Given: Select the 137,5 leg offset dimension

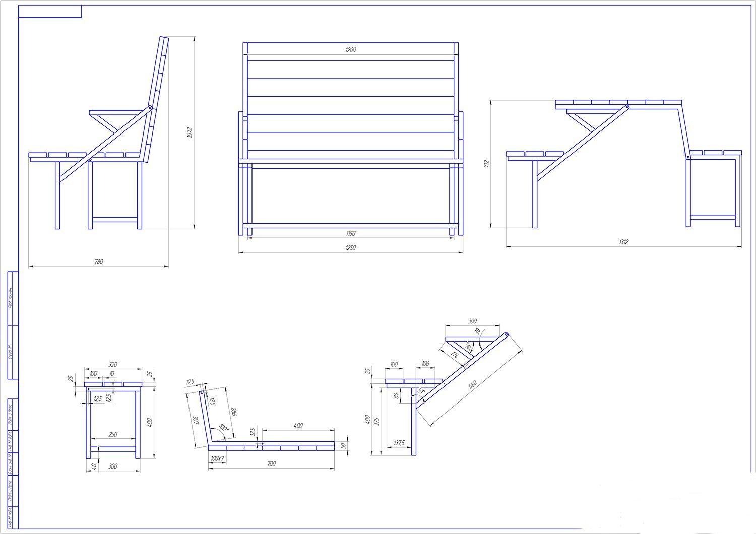Looking at the screenshot, I should (x=399, y=443).
